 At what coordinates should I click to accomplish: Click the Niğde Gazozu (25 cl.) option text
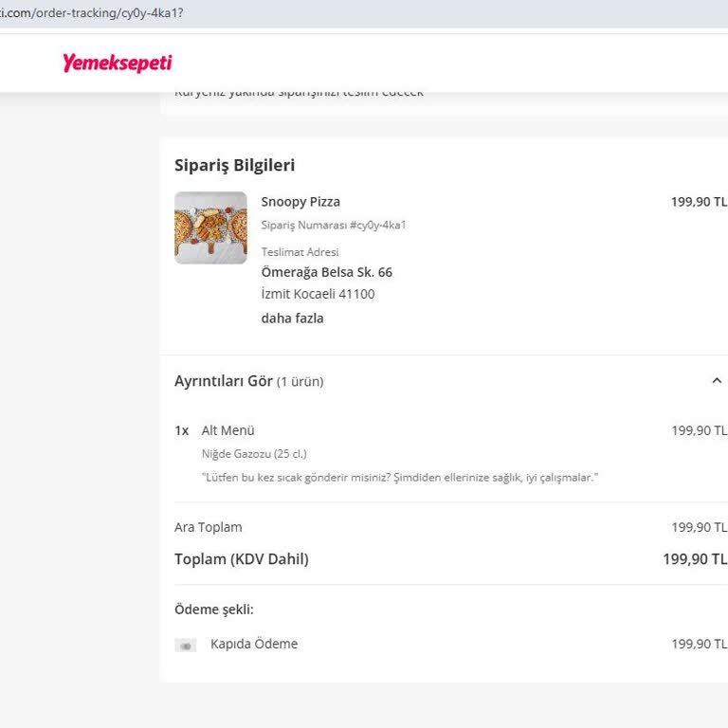point(254,454)
